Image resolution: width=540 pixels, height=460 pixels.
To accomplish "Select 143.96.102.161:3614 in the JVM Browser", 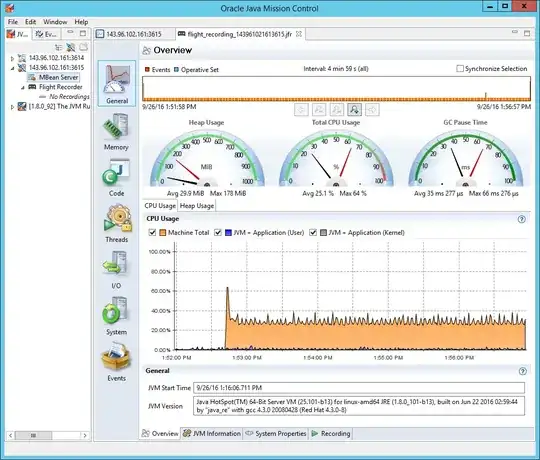I will pos(56,58).
